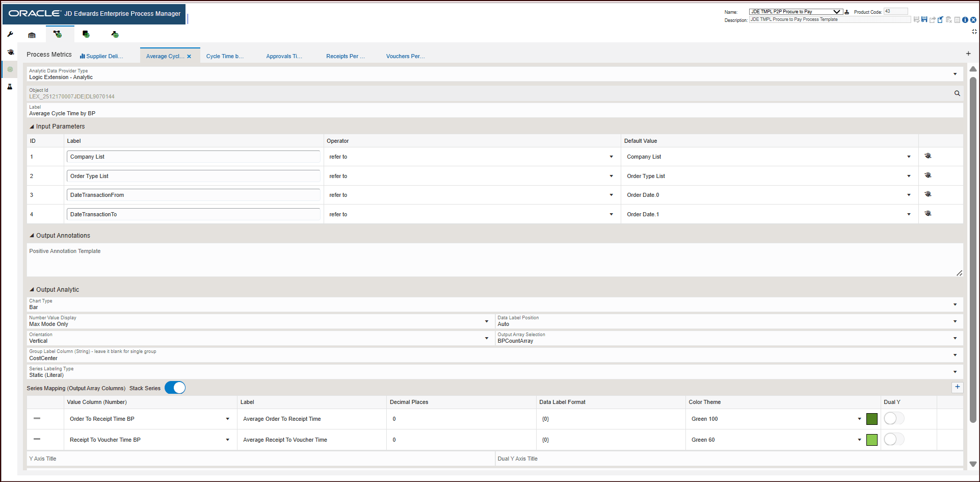980x482 pixels.
Task: Select the wrench tool icon in sidebar
Action: (x=9, y=34)
